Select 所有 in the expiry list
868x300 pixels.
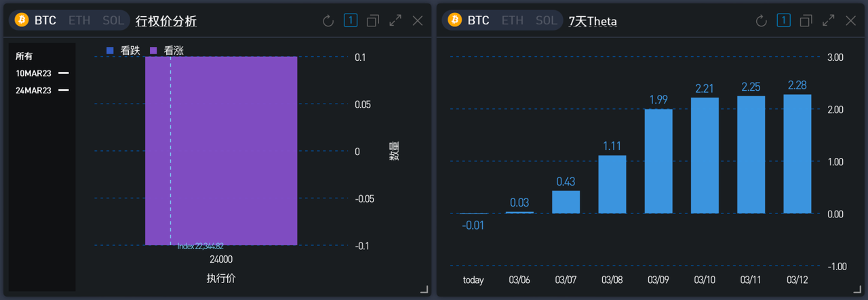click(24, 56)
